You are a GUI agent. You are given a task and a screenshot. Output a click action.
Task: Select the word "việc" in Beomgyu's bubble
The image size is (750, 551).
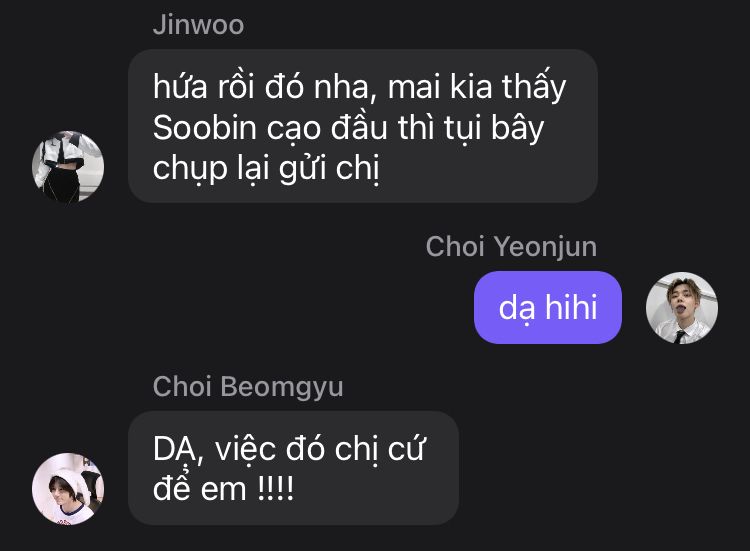pyautogui.click(x=245, y=450)
